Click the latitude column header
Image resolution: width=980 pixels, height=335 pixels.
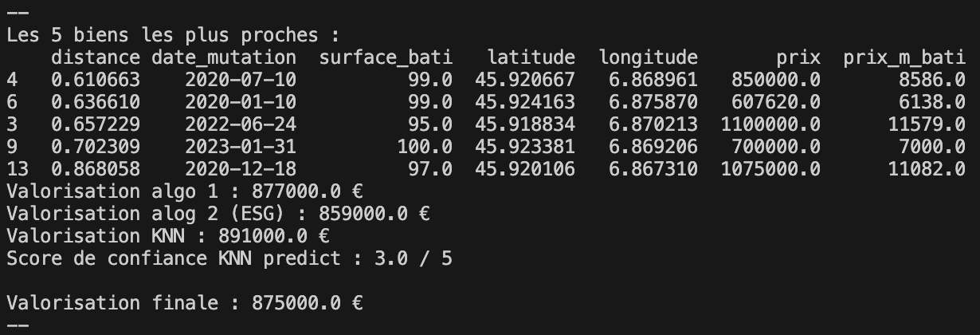coord(531,57)
